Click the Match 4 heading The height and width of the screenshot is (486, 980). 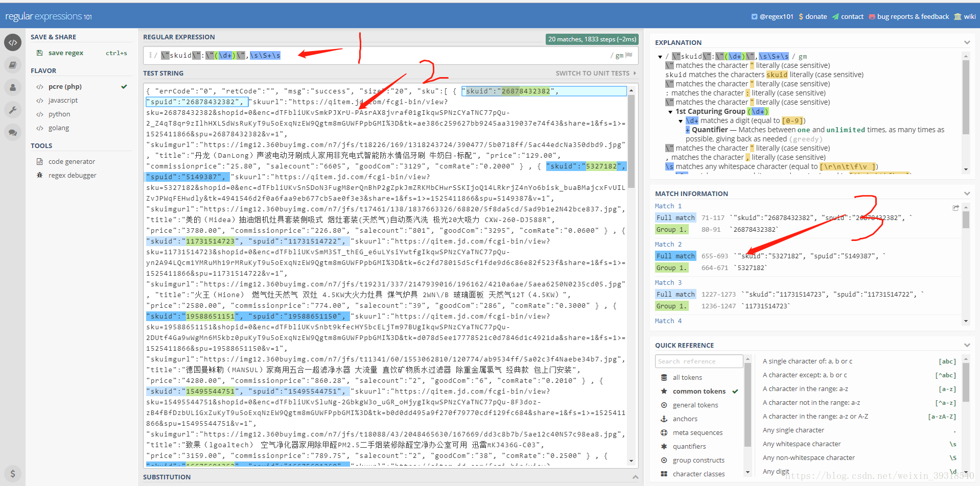668,321
